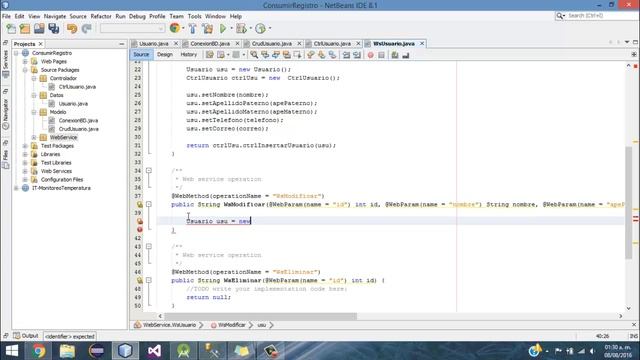Click the Save All toolbar icon
640x360 pixels.
54,29
